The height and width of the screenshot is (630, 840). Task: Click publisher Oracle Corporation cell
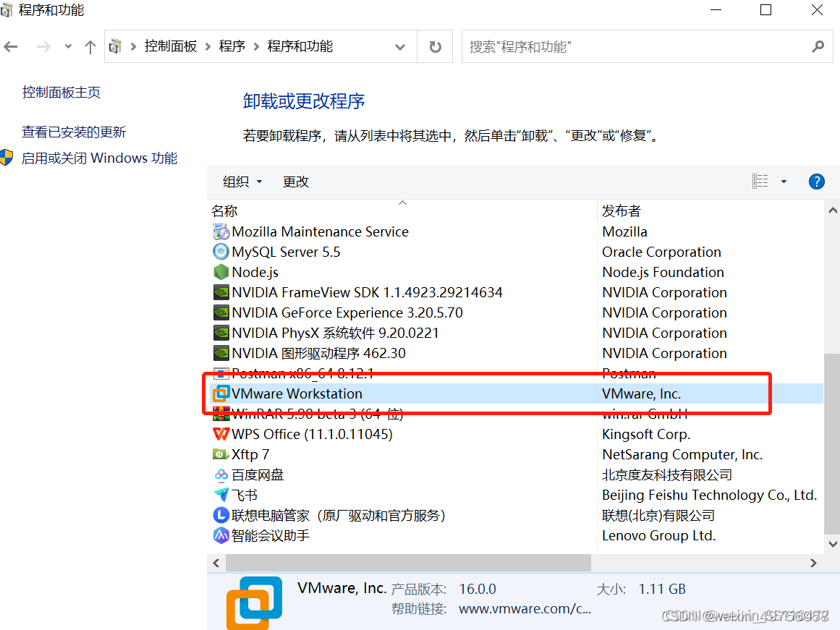[661, 252]
